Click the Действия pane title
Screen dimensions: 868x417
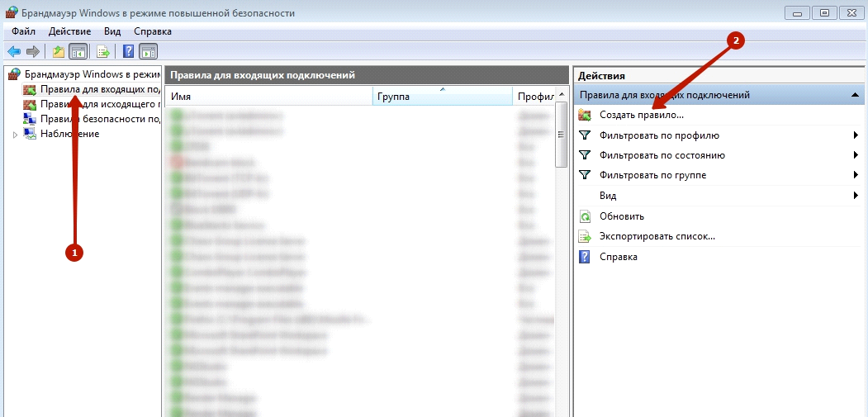coord(602,76)
